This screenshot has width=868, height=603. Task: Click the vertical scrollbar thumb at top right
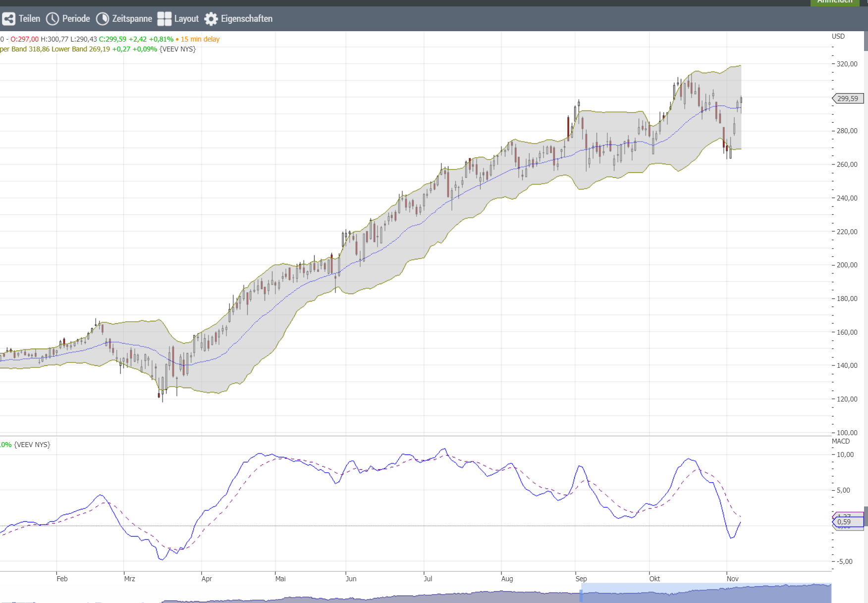point(866,40)
